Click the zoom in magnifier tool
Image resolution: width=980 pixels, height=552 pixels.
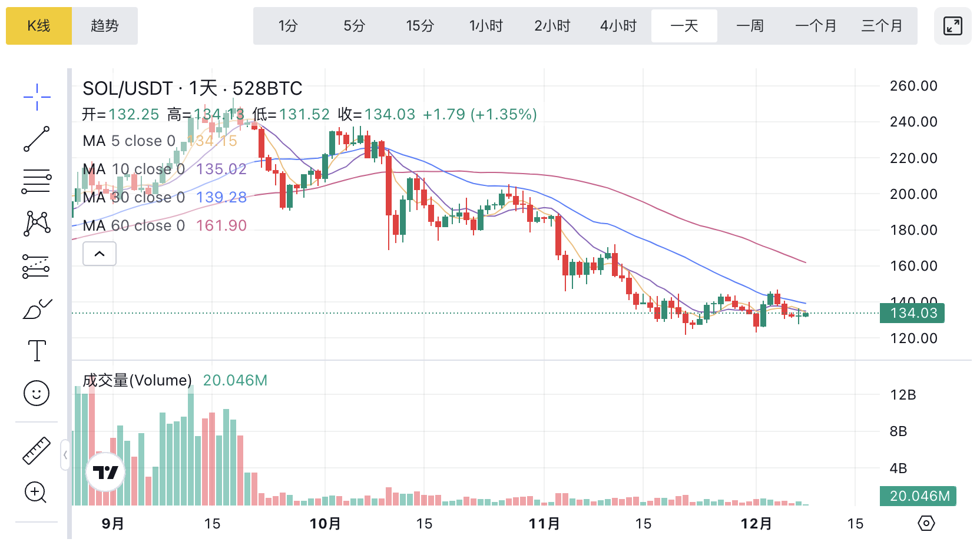[36, 493]
